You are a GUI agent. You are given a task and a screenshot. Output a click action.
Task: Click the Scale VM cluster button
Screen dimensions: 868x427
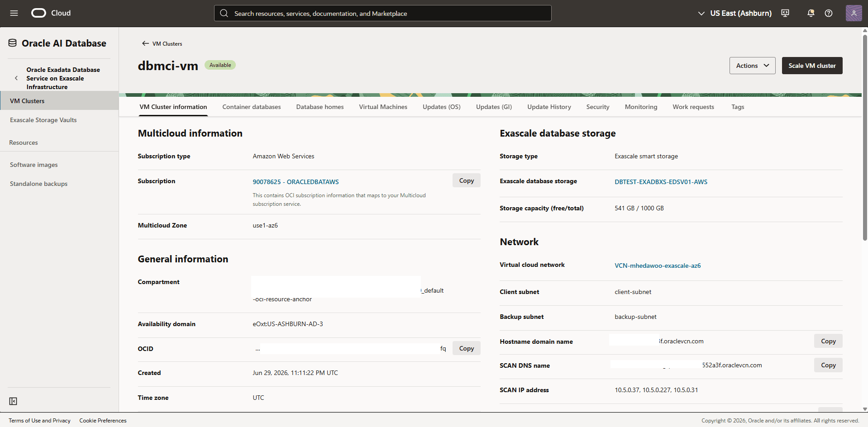[812, 66]
